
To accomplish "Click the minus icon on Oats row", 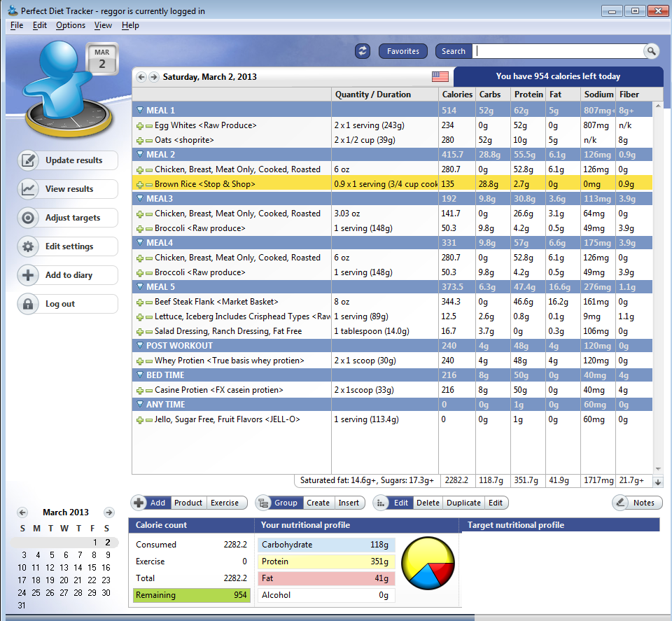I will click(148, 141).
